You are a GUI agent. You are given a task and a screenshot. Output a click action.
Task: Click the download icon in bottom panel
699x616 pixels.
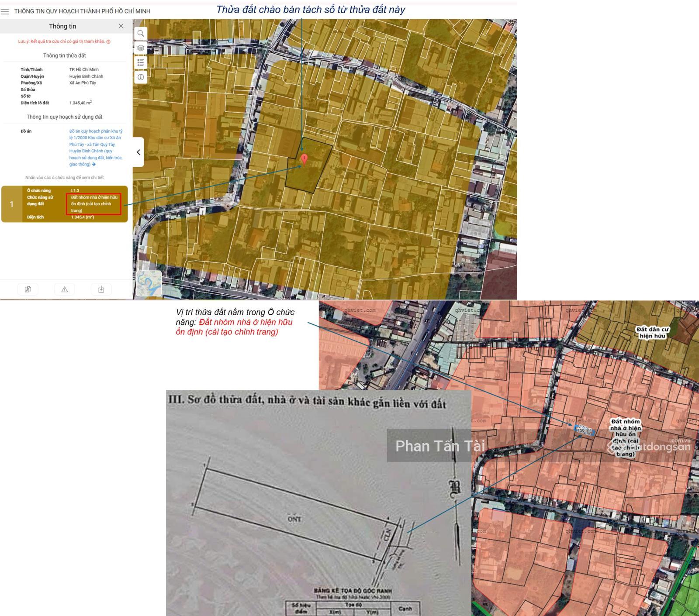[101, 289]
